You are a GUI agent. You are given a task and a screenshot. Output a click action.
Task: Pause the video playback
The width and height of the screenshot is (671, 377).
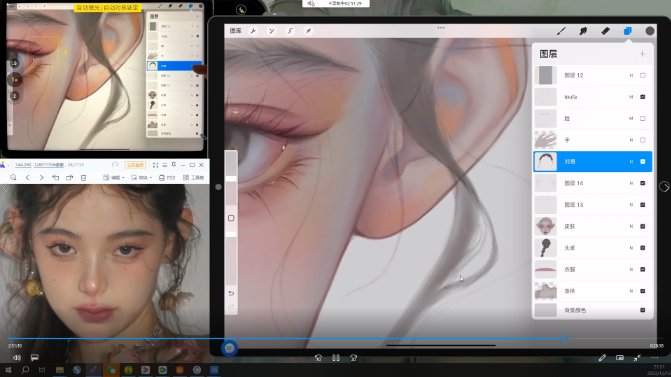pyautogui.click(x=336, y=358)
